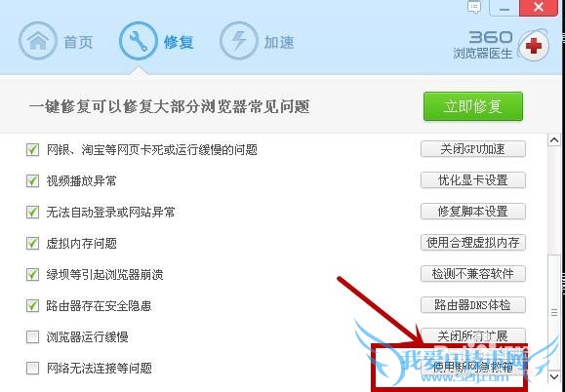Select the 修复 wrench icon
Screen dimensions: 565x392
(138, 41)
